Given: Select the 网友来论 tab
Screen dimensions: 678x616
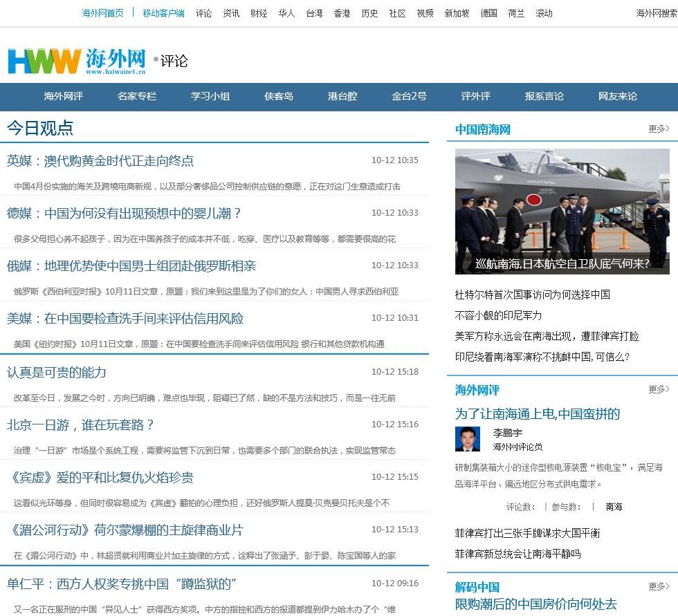Looking at the screenshot, I should pyautogui.click(x=618, y=96).
